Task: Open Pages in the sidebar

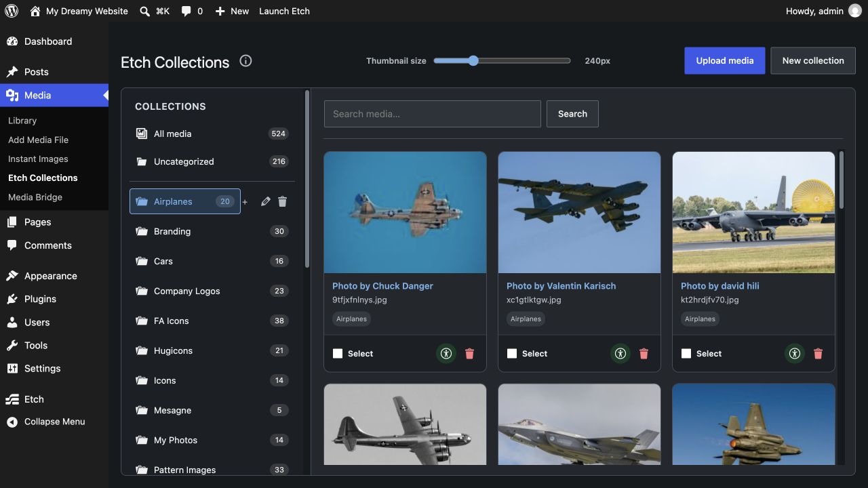Action: (x=54, y=222)
